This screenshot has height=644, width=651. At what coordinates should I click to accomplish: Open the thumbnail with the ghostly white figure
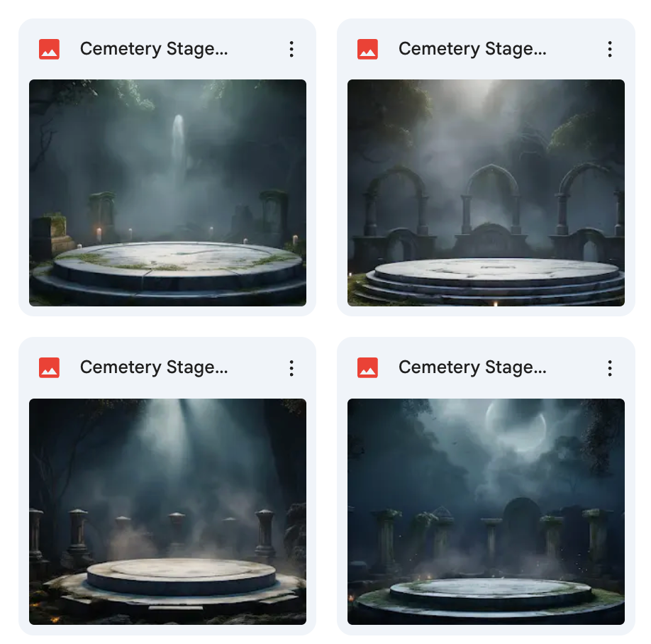coord(167,192)
